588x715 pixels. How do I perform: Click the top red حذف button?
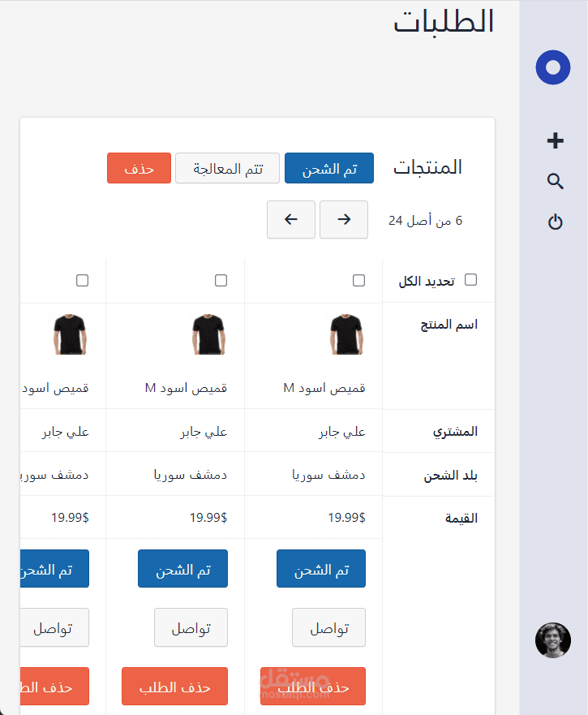click(139, 169)
